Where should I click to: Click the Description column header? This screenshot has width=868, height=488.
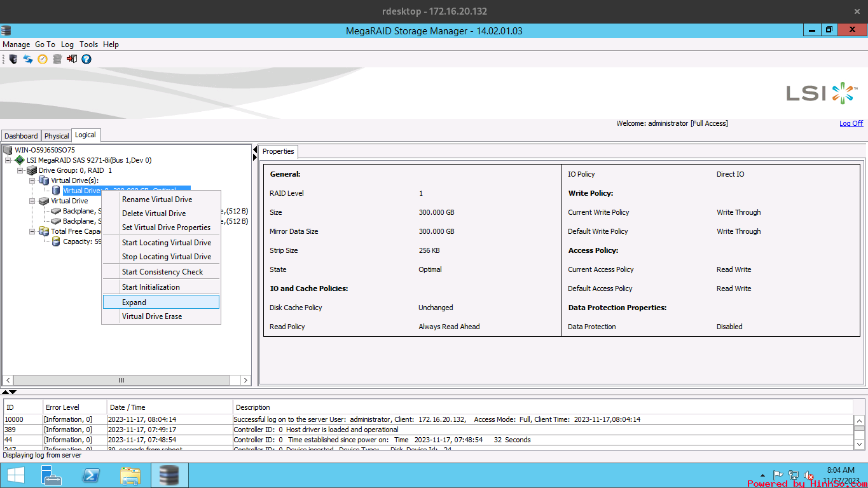[543, 407]
